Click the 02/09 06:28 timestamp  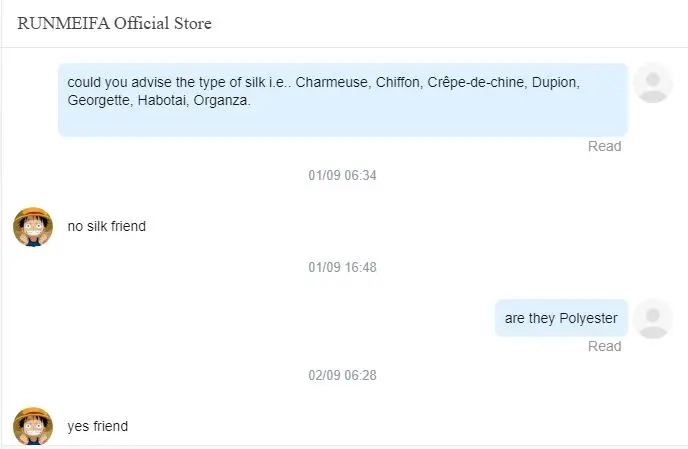[x=342, y=375]
